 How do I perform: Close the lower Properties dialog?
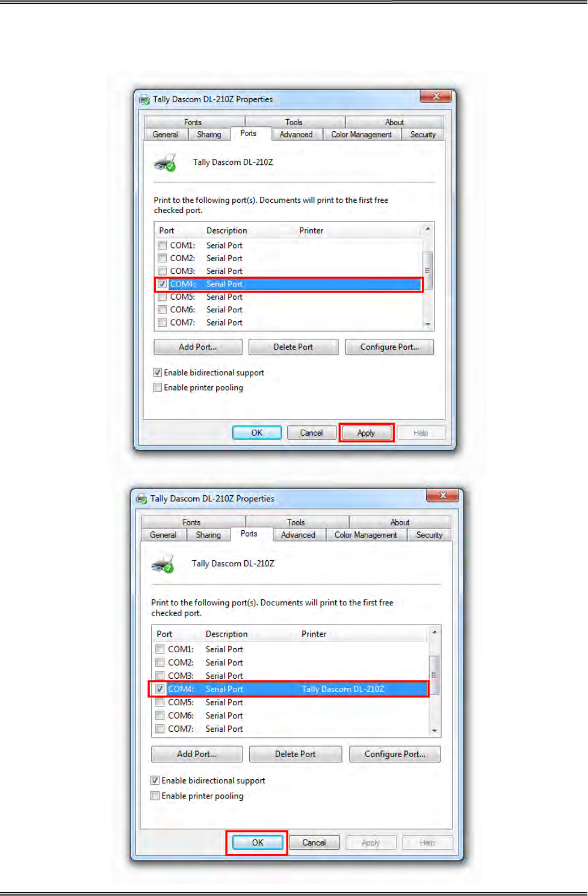tap(443, 495)
